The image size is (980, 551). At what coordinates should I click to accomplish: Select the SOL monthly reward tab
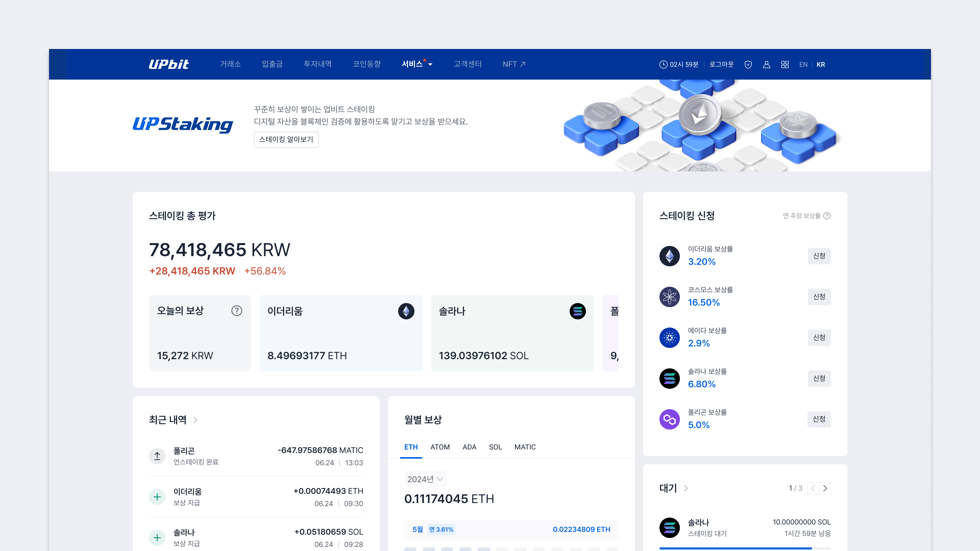coord(495,447)
